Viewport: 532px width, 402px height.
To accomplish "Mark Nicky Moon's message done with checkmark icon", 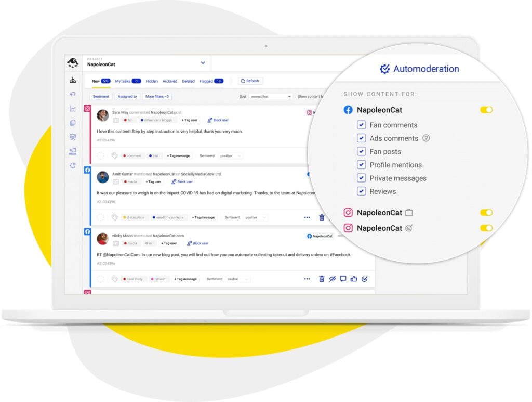I will (x=364, y=279).
